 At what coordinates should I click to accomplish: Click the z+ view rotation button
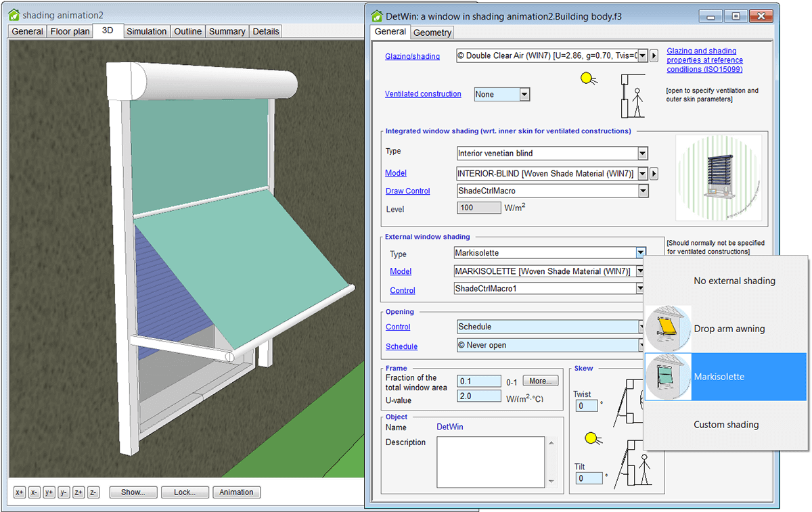(78, 492)
